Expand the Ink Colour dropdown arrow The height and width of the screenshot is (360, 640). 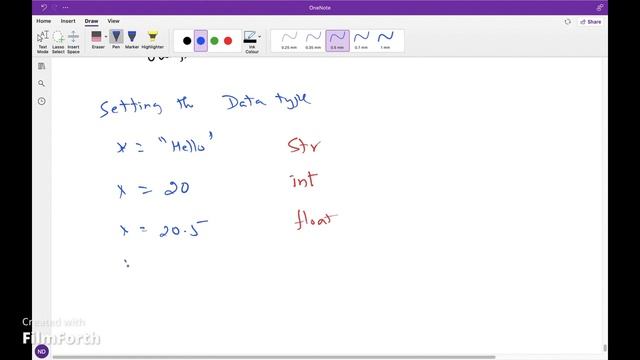point(260,37)
